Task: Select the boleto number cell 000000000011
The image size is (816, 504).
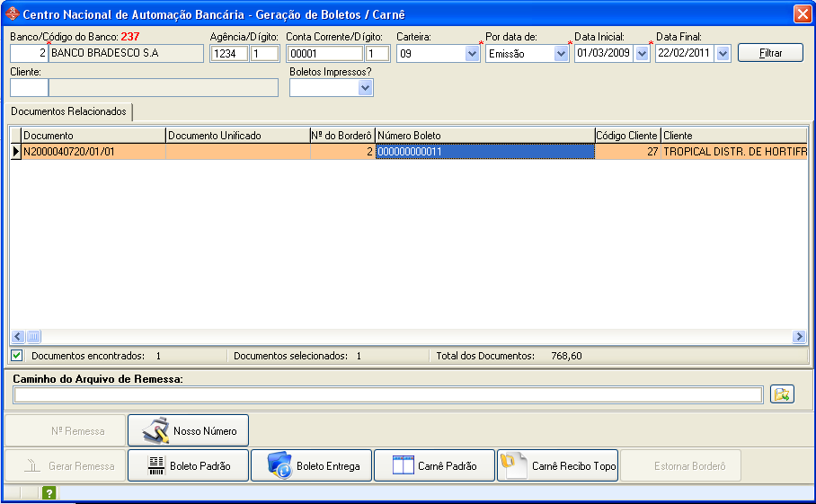Action: click(485, 152)
